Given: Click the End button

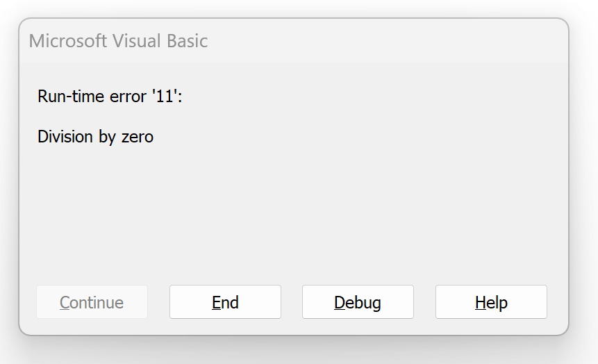Looking at the screenshot, I should click(x=225, y=302).
